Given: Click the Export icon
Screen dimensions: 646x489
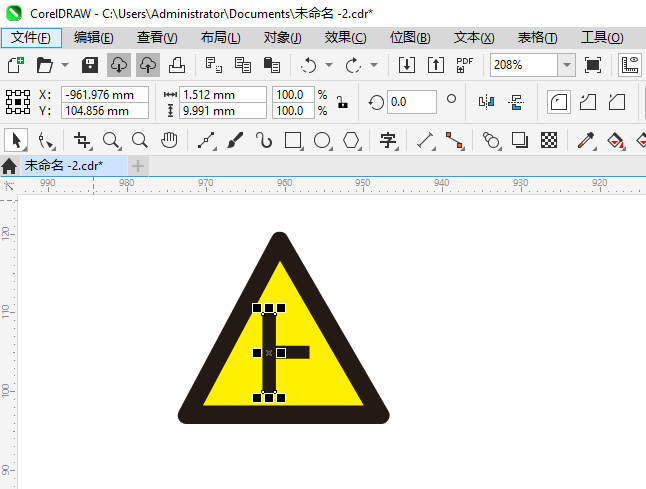Looking at the screenshot, I should pyautogui.click(x=435, y=65).
